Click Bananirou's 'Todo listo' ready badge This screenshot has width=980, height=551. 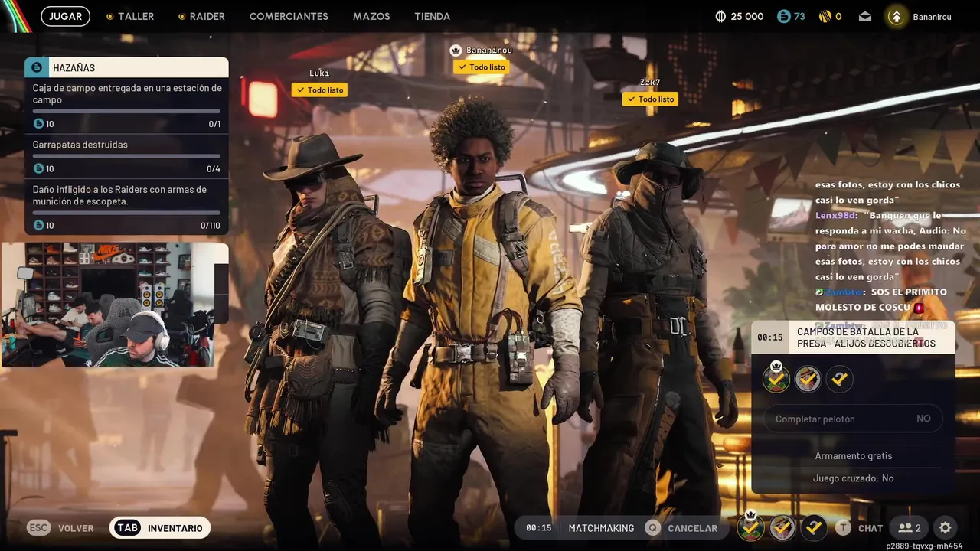(x=481, y=67)
